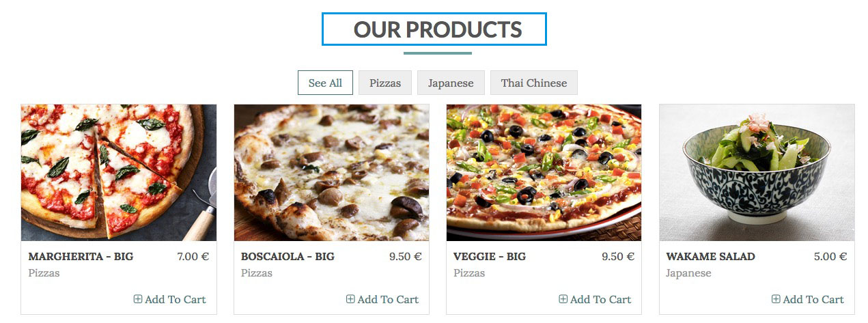Open the Margherita pizza image
Viewport: 868px width, 323px height.
click(119, 173)
